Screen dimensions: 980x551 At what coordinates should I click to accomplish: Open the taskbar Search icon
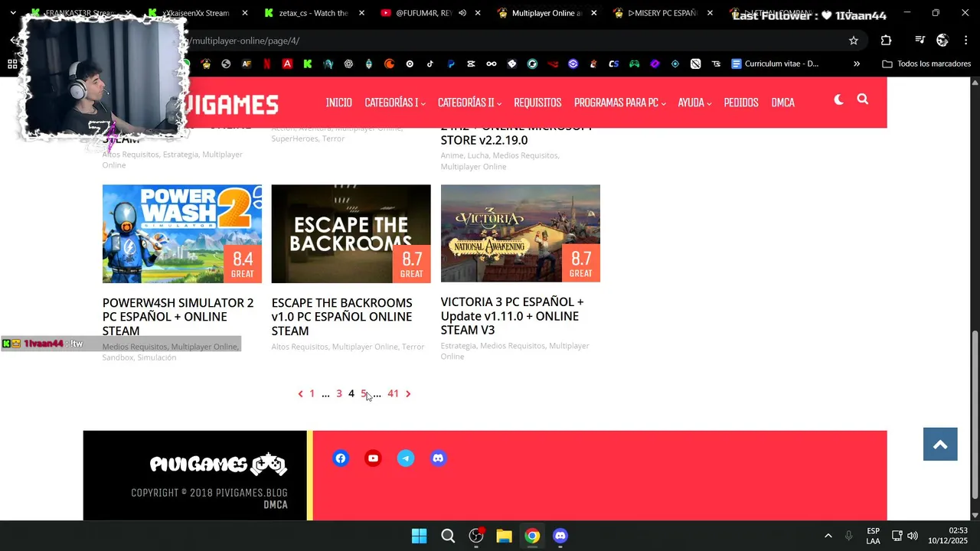pyautogui.click(x=448, y=536)
